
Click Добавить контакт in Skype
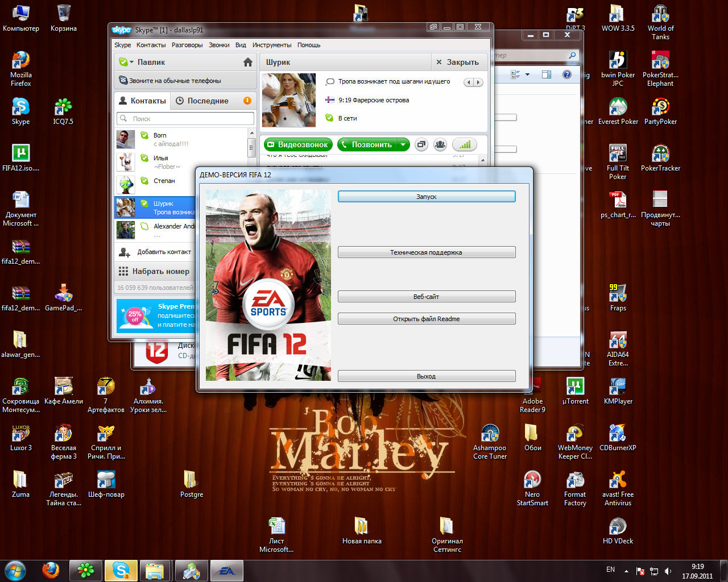156,252
